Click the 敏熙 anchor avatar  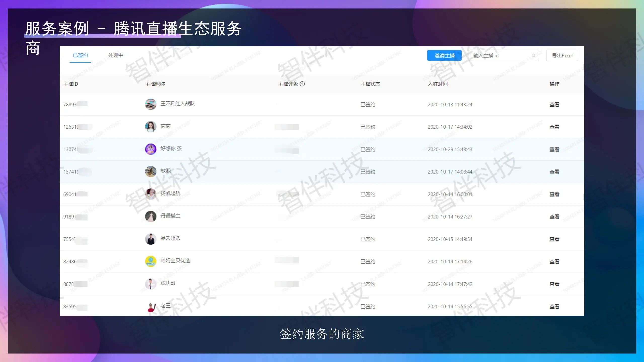(151, 171)
